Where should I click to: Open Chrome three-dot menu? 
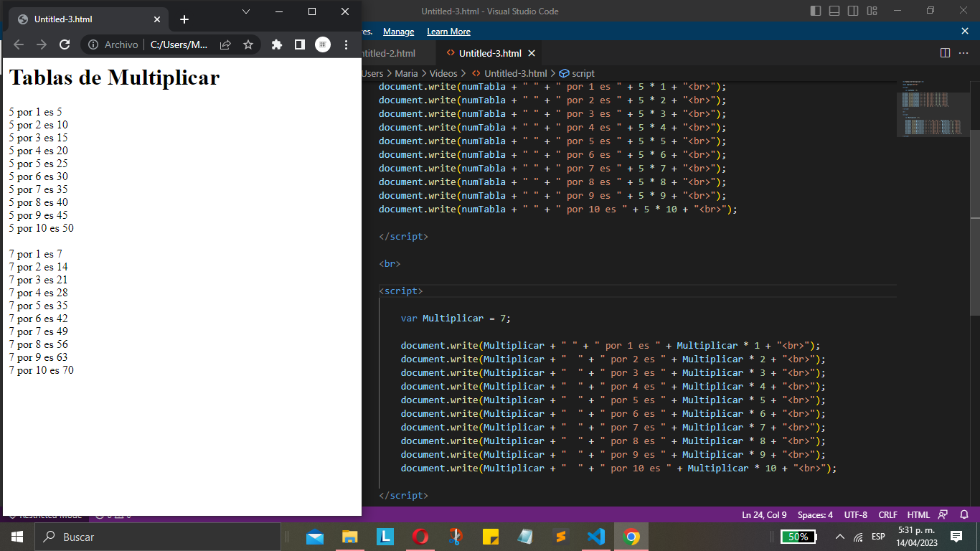tap(346, 44)
